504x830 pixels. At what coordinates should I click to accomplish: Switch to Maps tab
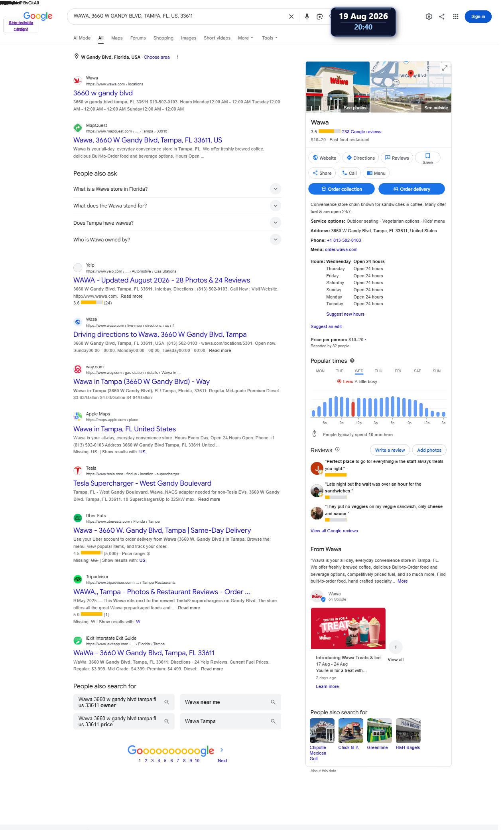[117, 38]
